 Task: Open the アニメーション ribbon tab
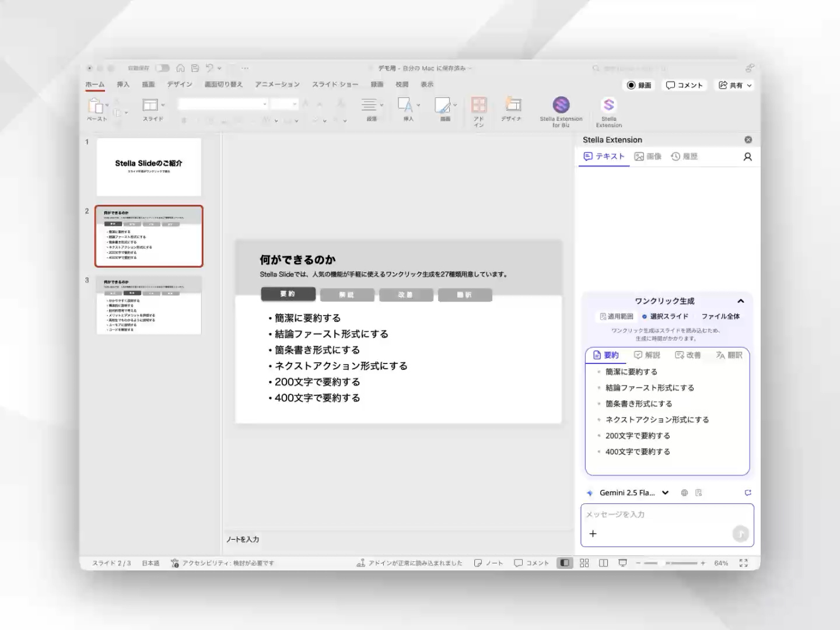point(277,85)
